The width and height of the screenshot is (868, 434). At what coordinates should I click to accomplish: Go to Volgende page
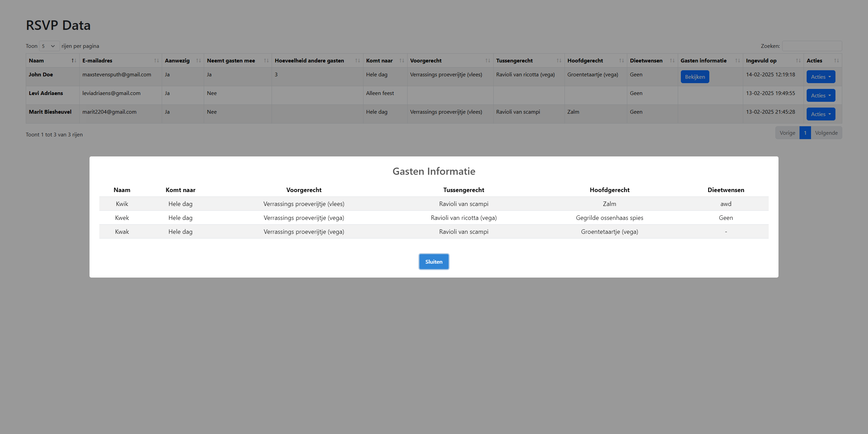826,133
